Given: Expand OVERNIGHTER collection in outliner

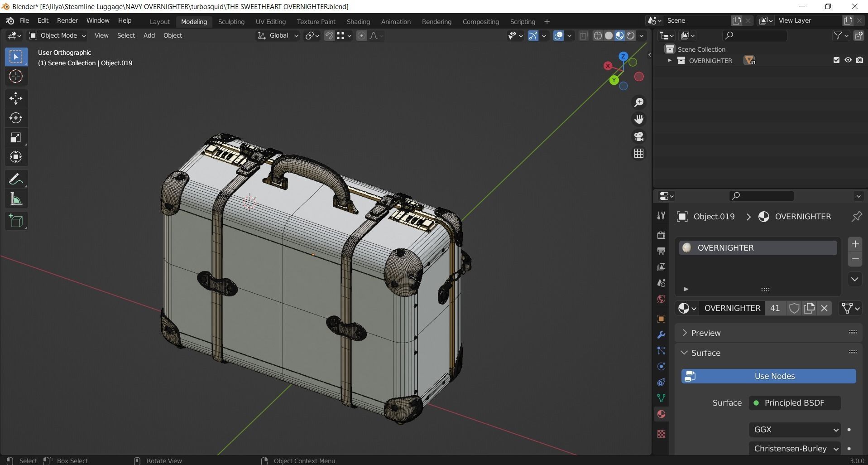Looking at the screenshot, I should (x=670, y=60).
